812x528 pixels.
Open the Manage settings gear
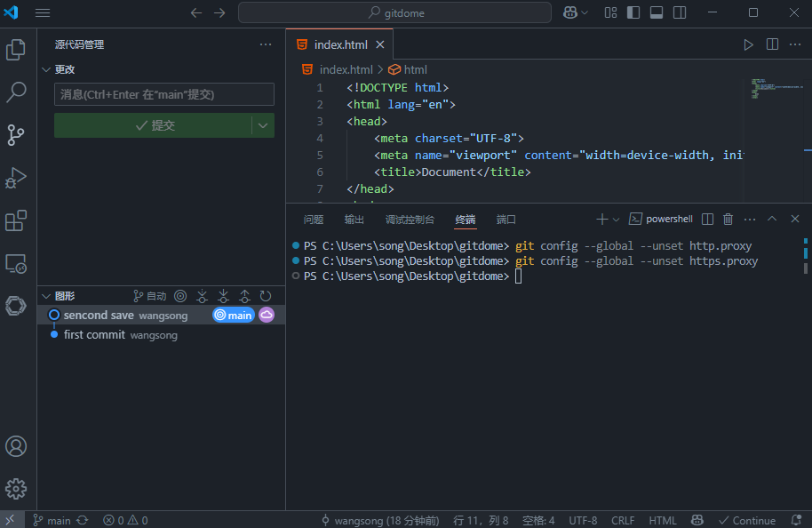point(16,488)
